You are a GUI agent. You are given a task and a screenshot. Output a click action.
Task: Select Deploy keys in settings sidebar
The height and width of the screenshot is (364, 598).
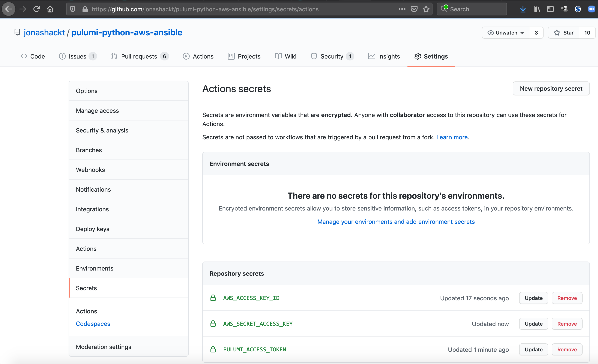92,229
